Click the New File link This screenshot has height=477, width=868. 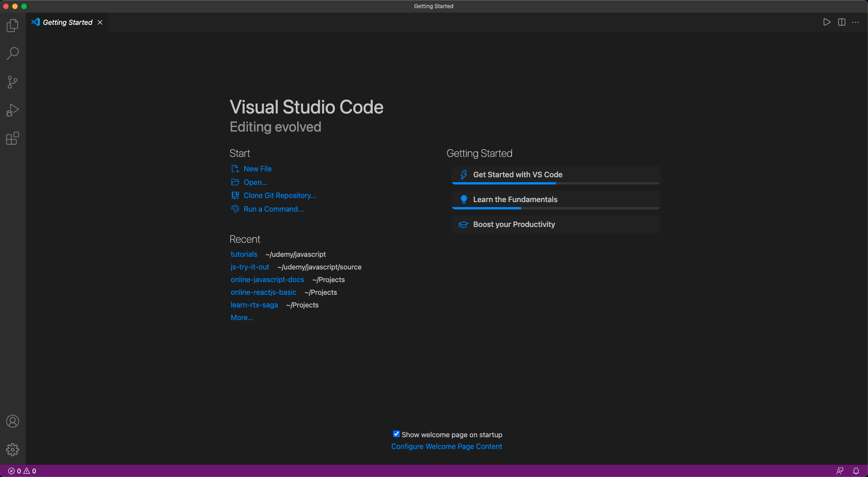(x=257, y=169)
